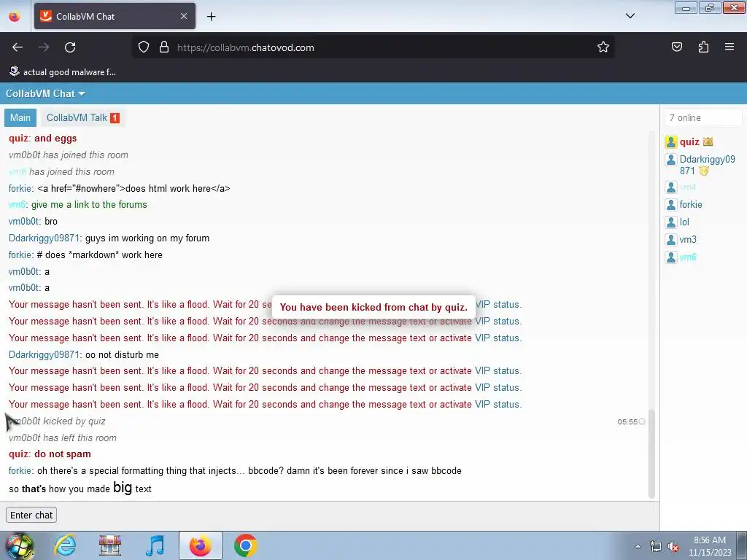Click the shield badge beside Ddarkriggy09871

(704, 171)
